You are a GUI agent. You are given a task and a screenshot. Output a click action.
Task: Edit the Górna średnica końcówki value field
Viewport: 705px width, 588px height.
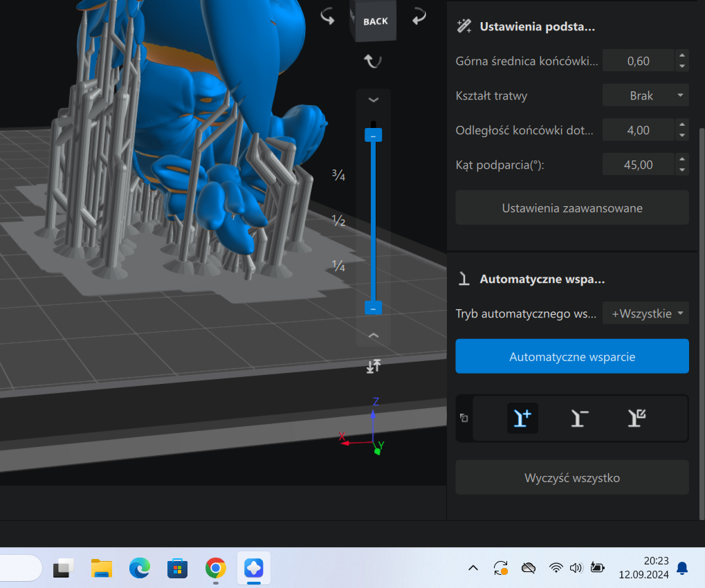point(638,61)
